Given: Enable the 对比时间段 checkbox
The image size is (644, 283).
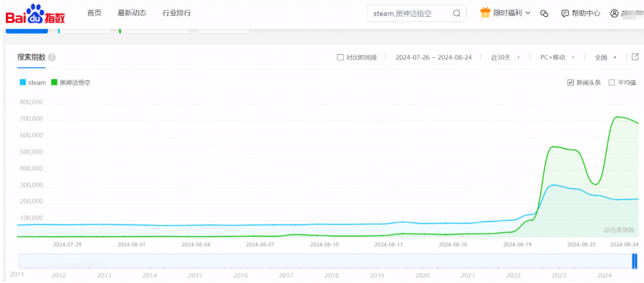Looking at the screenshot, I should (x=340, y=57).
